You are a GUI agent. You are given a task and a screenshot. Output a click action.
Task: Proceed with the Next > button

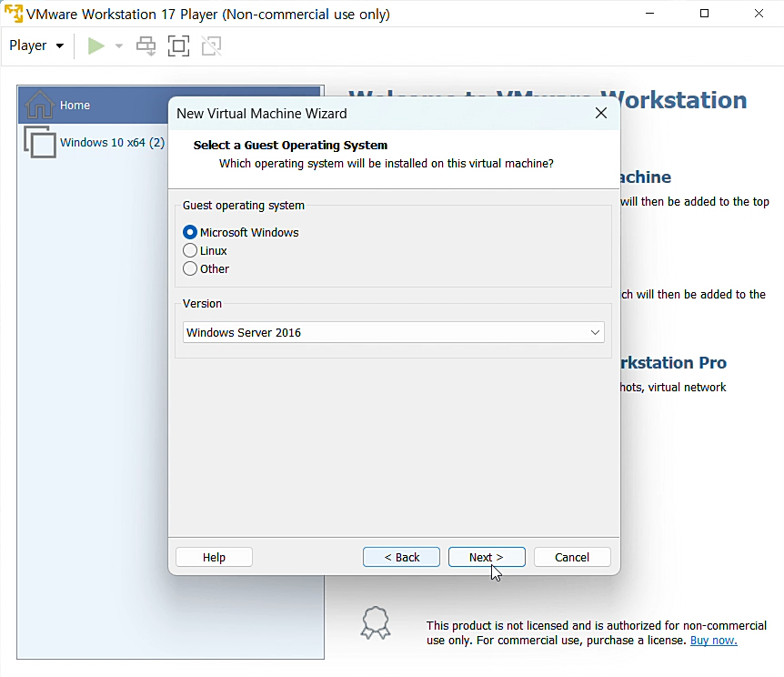coord(487,557)
